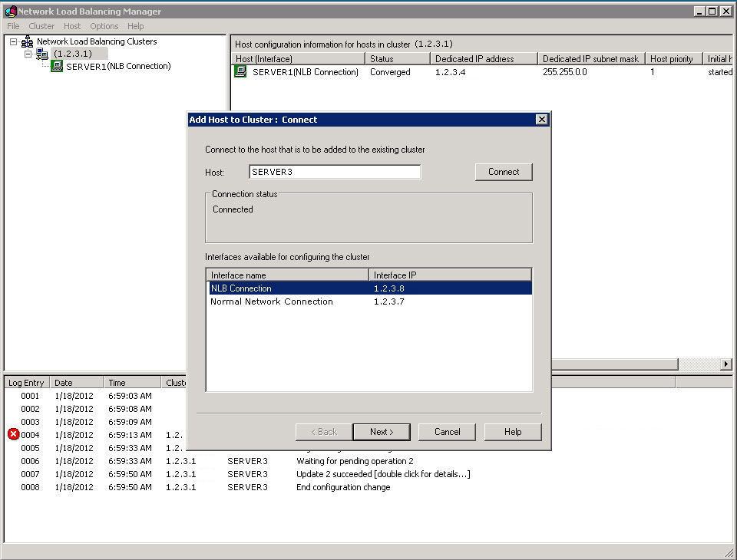737x560 pixels.
Task: Click the 1.2.3.4 dedicated IP cell
Action: (x=451, y=72)
